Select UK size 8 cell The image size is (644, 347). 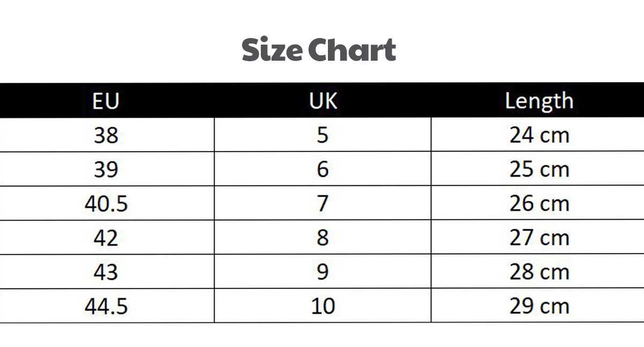tap(323, 237)
